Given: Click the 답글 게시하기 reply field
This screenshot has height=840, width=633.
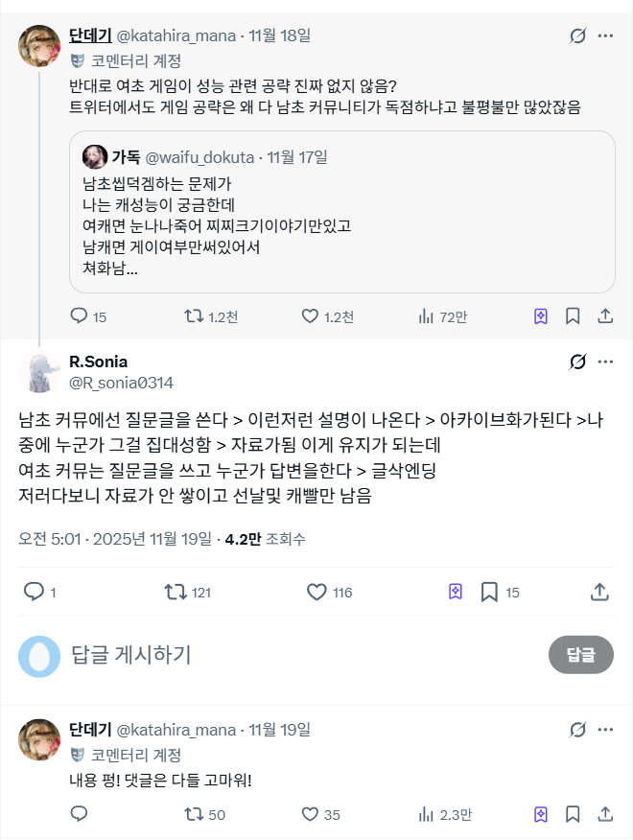Looking at the screenshot, I should point(288,655).
